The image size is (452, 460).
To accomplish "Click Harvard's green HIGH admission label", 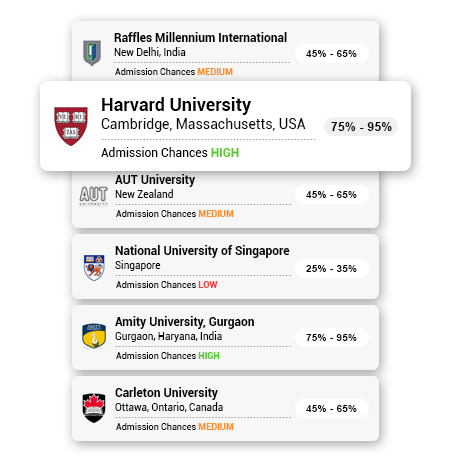I will pyautogui.click(x=225, y=153).
